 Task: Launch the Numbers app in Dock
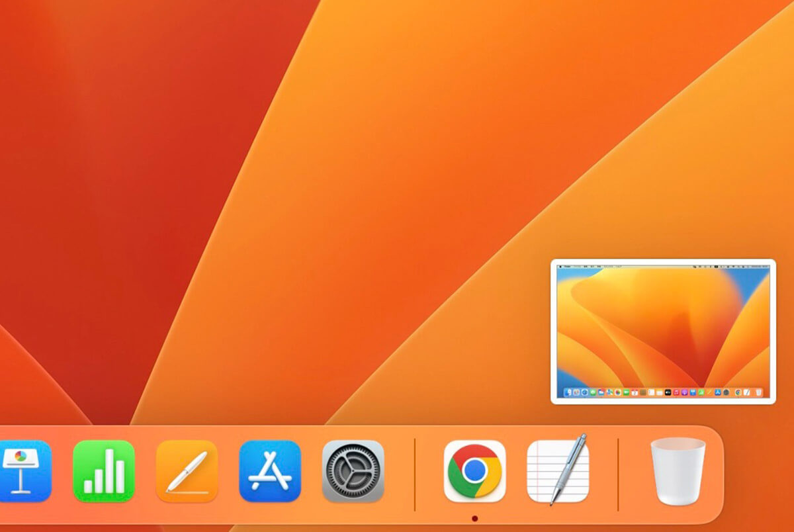tap(104, 471)
